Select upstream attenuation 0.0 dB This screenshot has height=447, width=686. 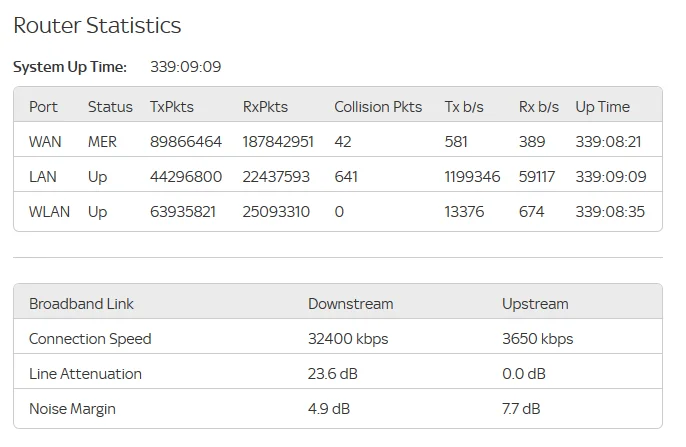[x=524, y=374]
